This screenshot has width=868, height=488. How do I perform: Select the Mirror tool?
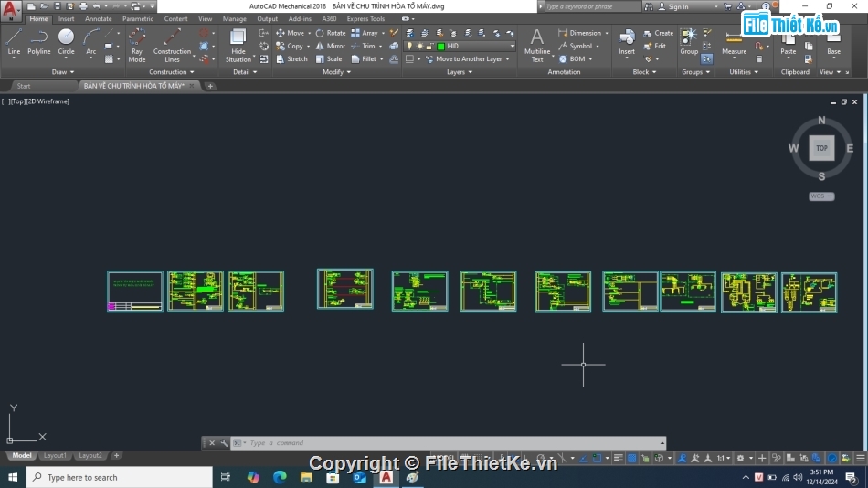point(331,46)
